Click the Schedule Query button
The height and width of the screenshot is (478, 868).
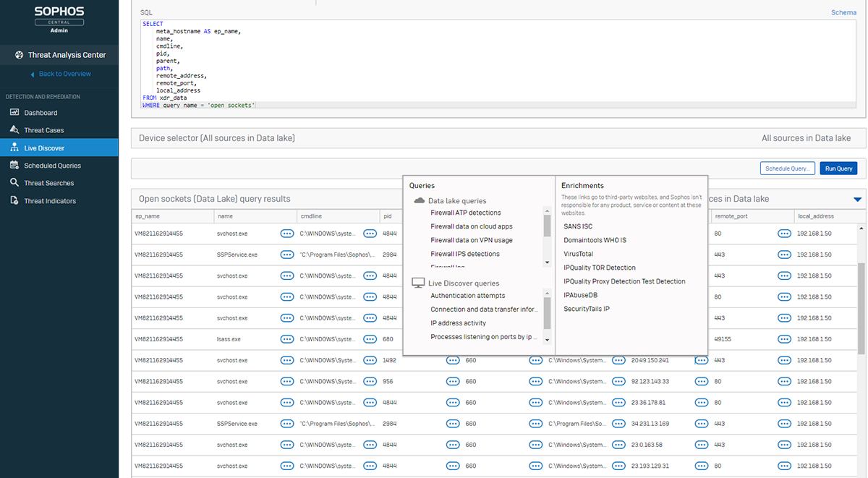click(787, 168)
